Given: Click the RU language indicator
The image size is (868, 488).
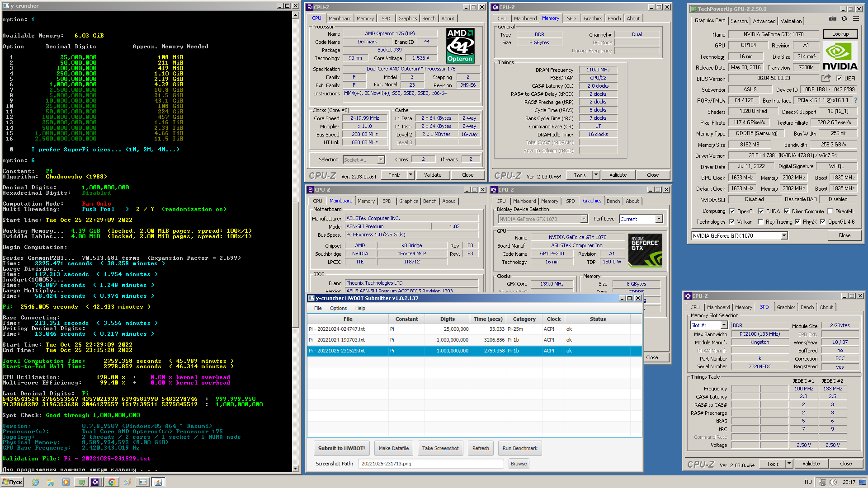Looking at the screenshot, I should tap(808, 482).
